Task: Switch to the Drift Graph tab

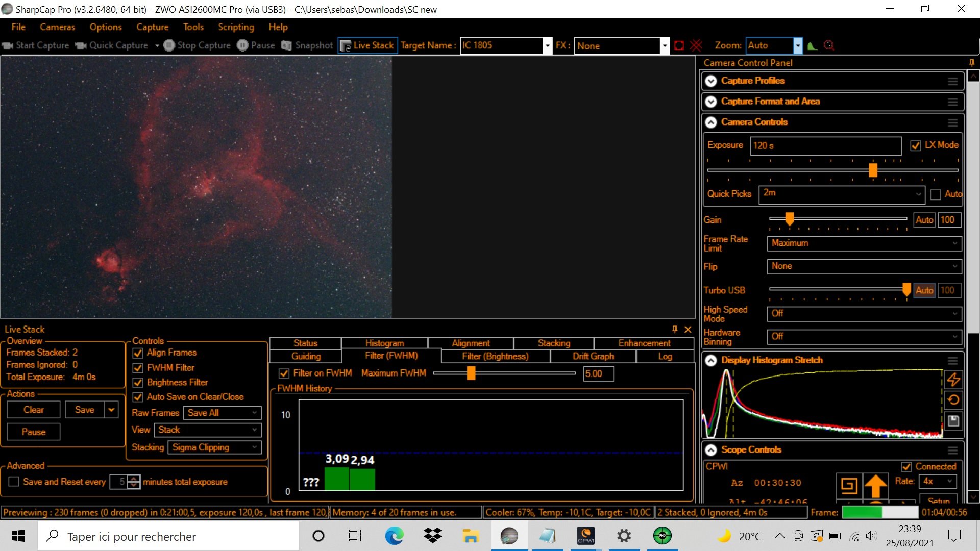Action: point(593,356)
